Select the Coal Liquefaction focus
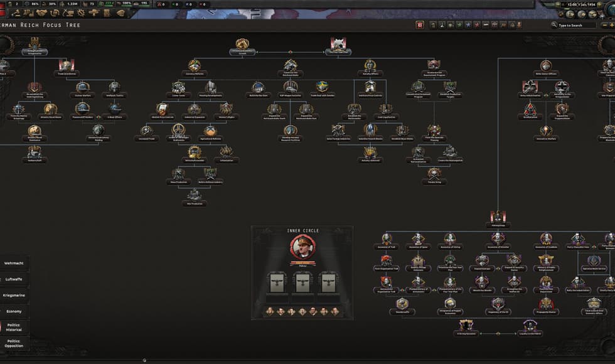 click(x=386, y=112)
